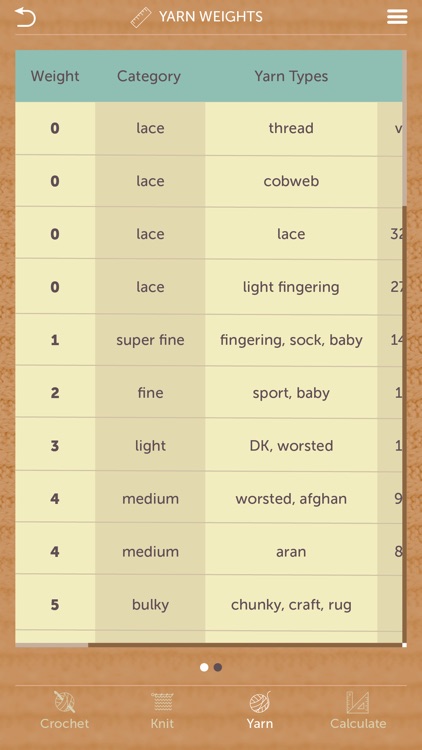Viewport: 422px width, 750px height.
Task: Select the light fingering row
Action: 209,287
